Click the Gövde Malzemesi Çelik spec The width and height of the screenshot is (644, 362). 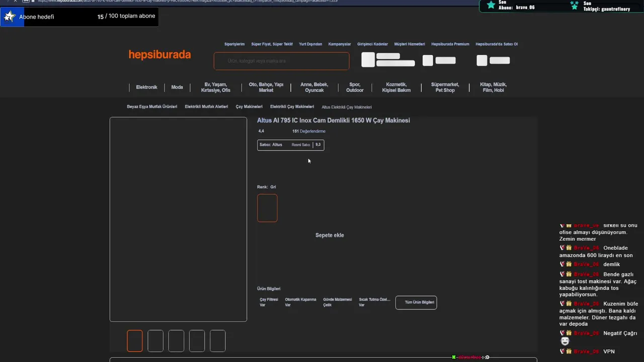coord(338,302)
